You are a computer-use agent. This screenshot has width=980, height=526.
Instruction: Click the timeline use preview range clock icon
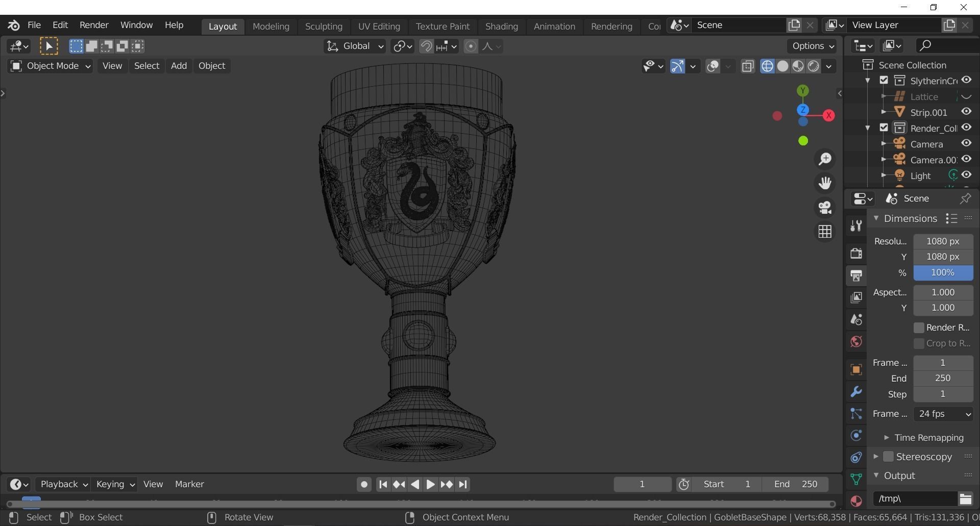click(684, 484)
